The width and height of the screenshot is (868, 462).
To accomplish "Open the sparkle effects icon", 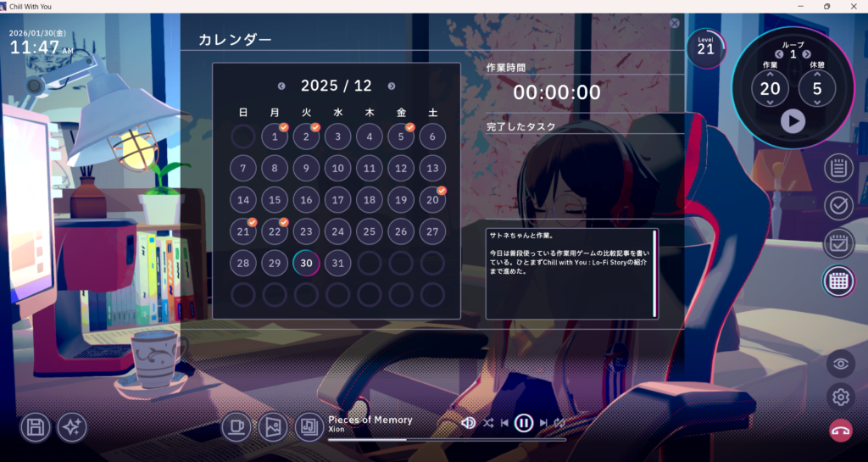I will (x=72, y=427).
